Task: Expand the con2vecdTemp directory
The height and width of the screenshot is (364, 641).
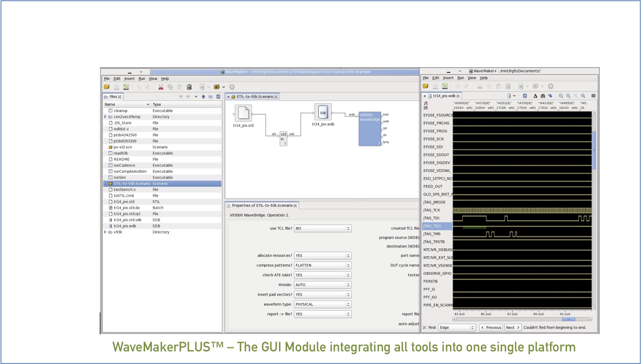Action: pyautogui.click(x=105, y=117)
